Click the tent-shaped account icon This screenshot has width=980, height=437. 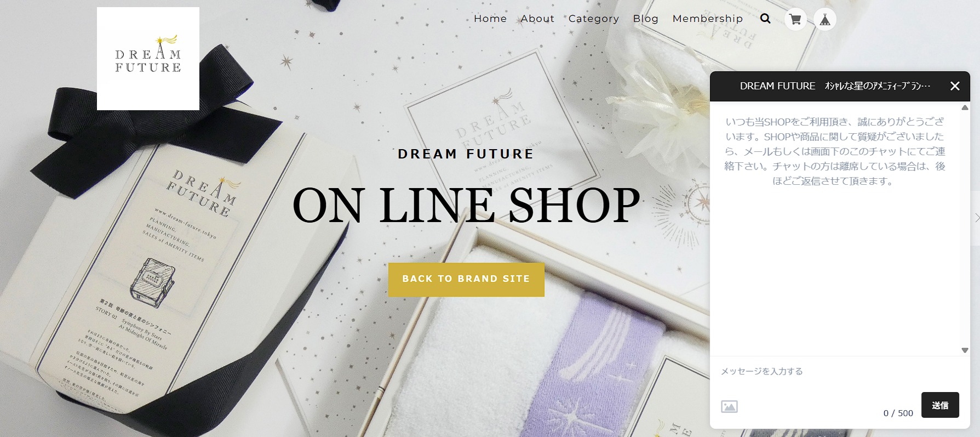[825, 20]
